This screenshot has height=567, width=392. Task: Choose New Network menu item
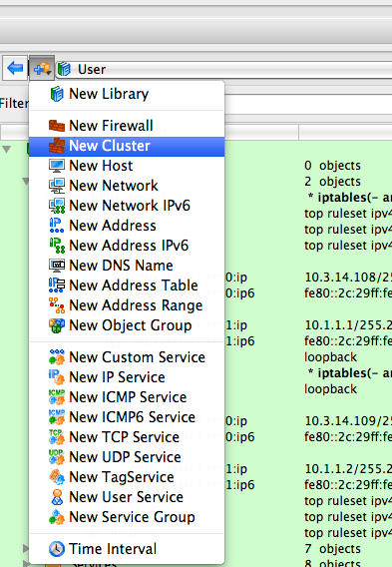[x=114, y=186]
